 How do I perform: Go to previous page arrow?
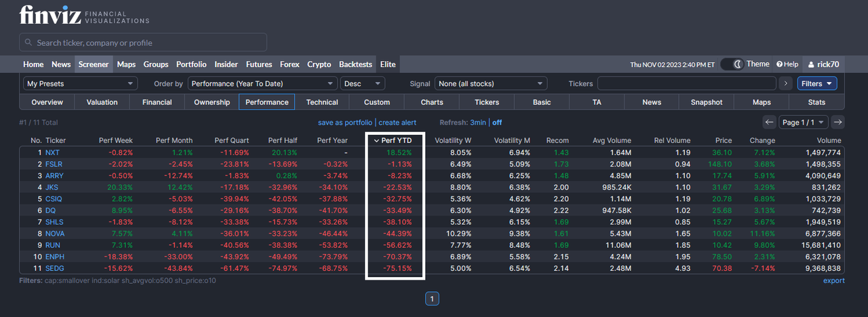(769, 122)
